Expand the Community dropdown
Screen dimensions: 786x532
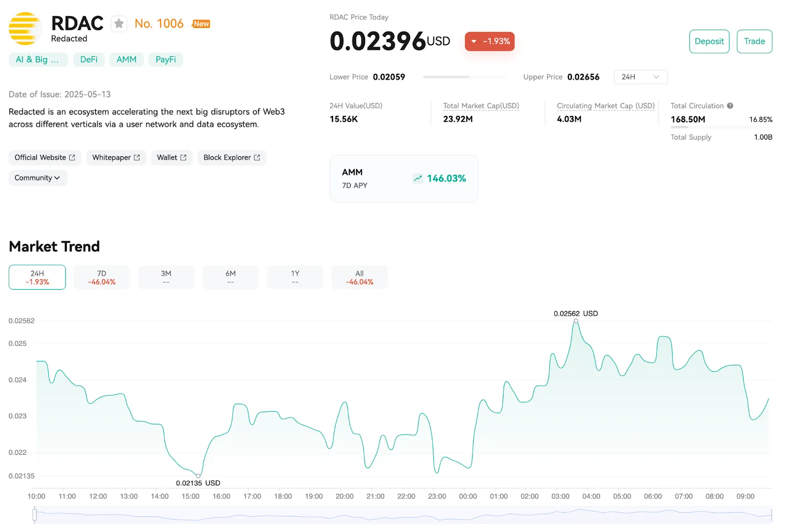click(38, 178)
